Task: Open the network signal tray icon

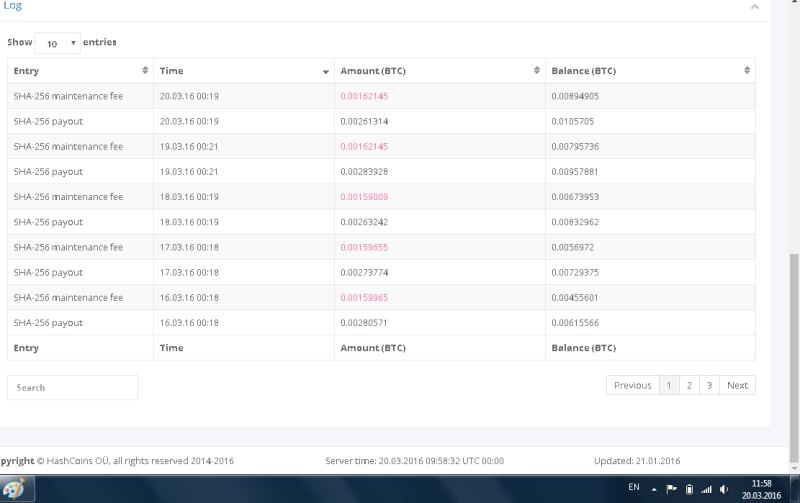Action: click(706, 489)
